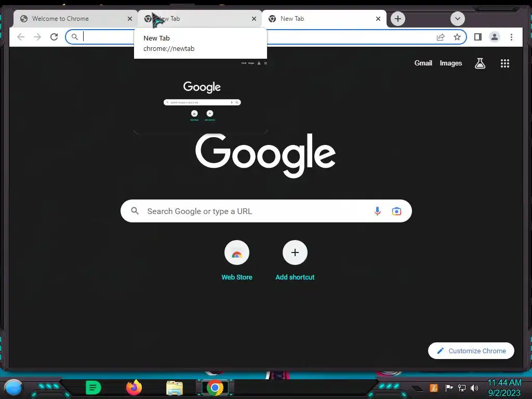Open the volume speaker tray icon
Image resolution: width=532 pixels, height=399 pixels.
coord(474,388)
